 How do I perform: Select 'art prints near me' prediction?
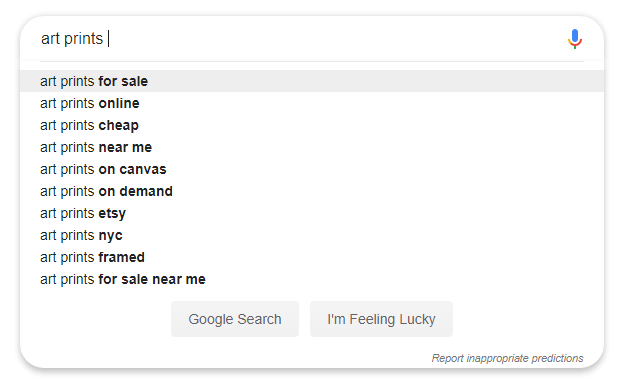(312, 147)
